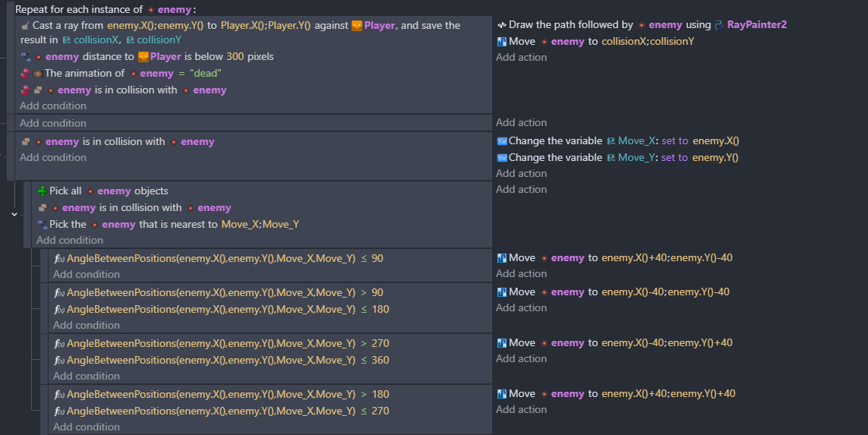Image resolution: width=868 pixels, height=435 pixels.
Task: Add action below enemy.X()+40;enemy.Y()+40 move
Action: pos(522,409)
